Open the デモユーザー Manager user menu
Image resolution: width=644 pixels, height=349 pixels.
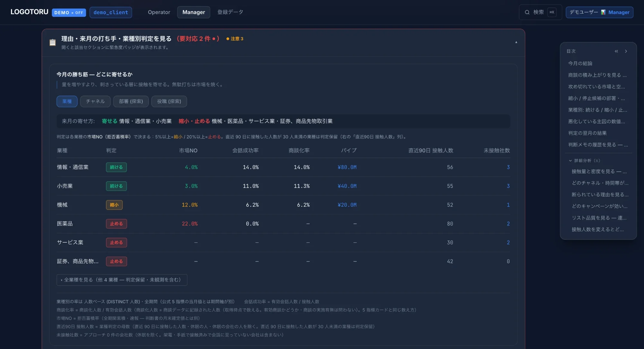599,12
